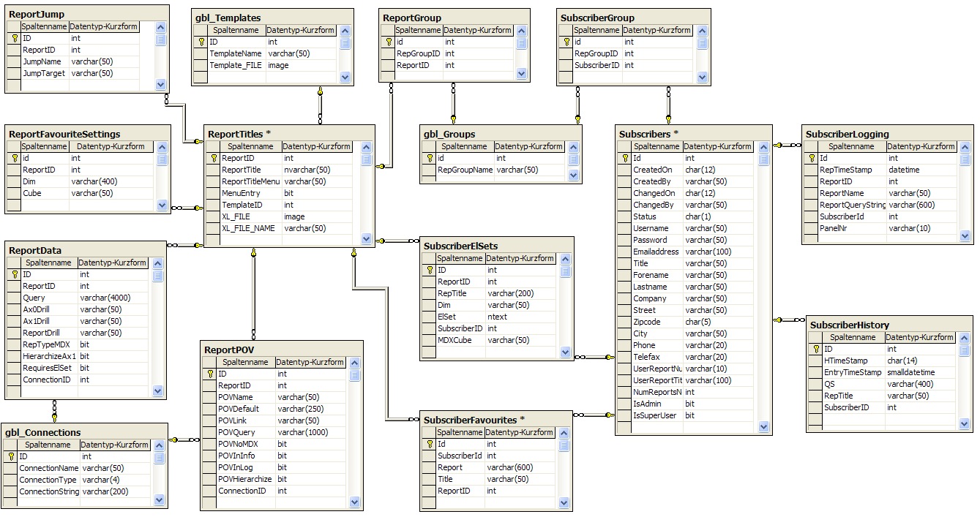The width and height of the screenshot is (980, 517).
Task: Click the primary key icon in ReportTitles
Action: pos(214,158)
